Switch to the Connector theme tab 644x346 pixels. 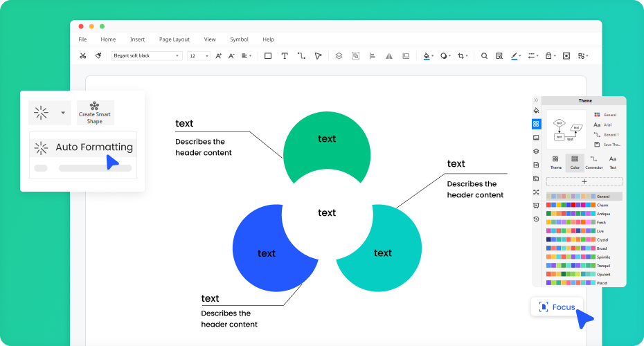(593, 163)
